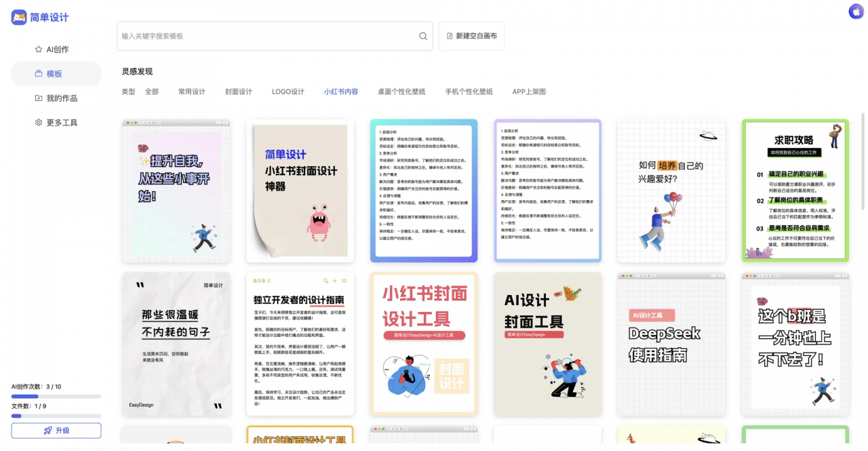The height and width of the screenshot is (451, 868).
Task: Click the 灵感发现 heading text
Action: [x=137, y=71]
